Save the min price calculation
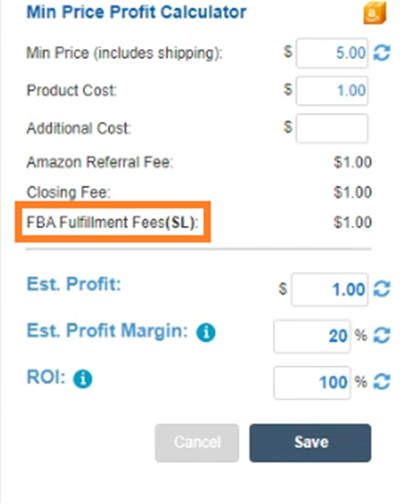The height and width of the screenshot is (504, 412). [x=310, y=443]
